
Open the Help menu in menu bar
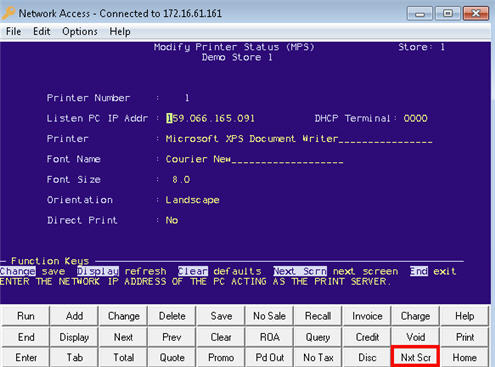click(x=120, y=32)
